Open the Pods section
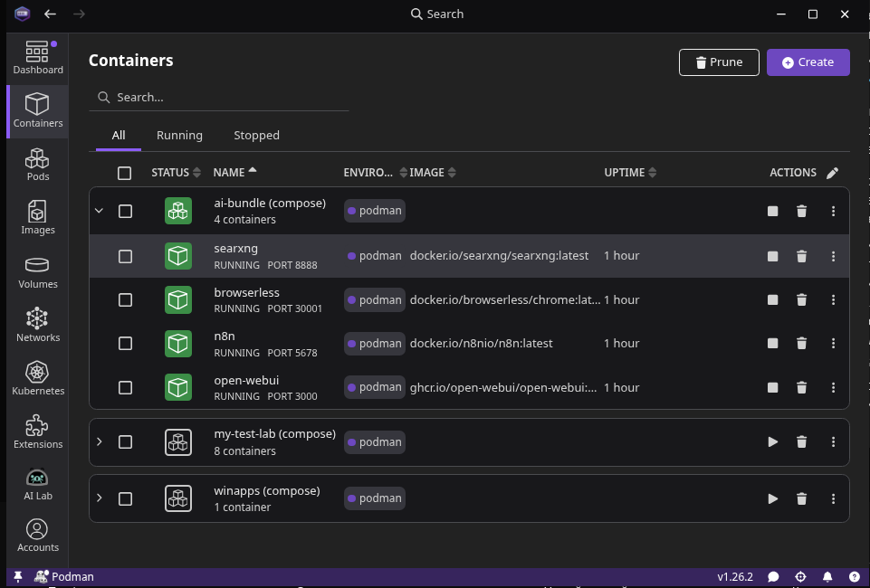This screenshot has height=588, width=870. point(38,165)
